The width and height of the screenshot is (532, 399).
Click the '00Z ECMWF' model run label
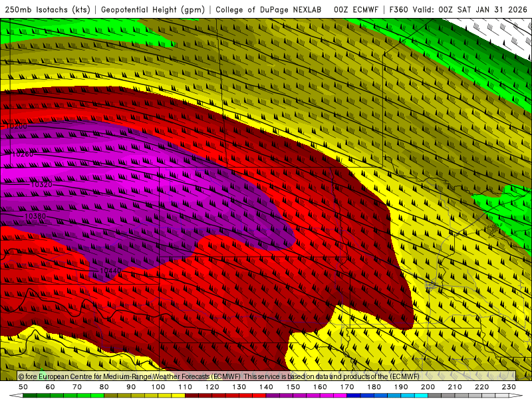[x=356, y=9]
